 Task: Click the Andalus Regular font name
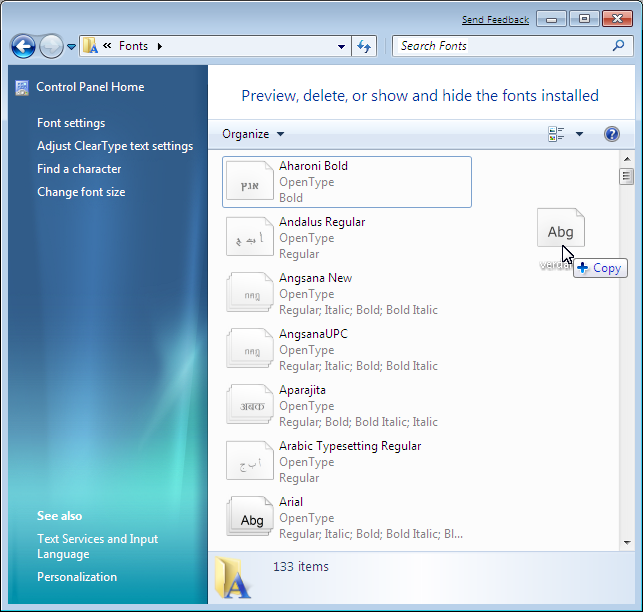pos(322,222)
